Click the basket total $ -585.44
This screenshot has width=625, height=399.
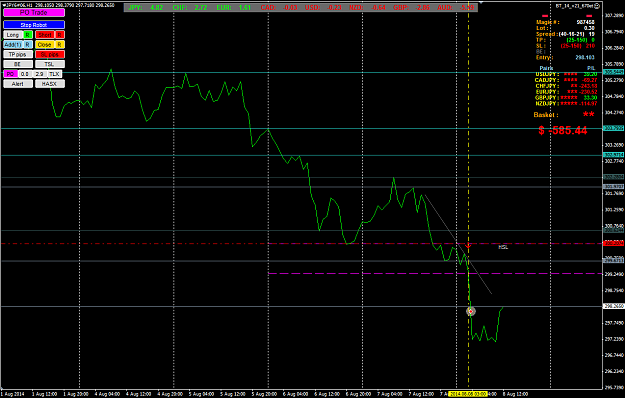pyautogui.click(x=563, y=130)
